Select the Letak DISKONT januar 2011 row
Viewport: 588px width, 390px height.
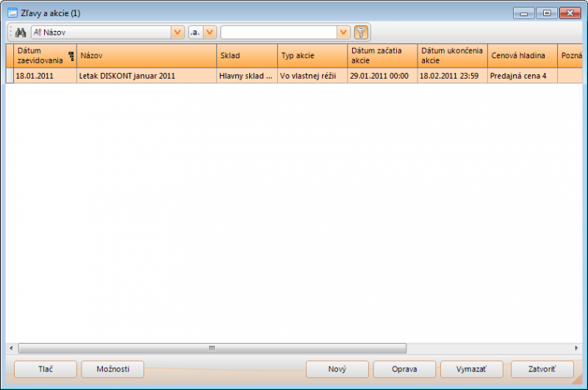146,75
